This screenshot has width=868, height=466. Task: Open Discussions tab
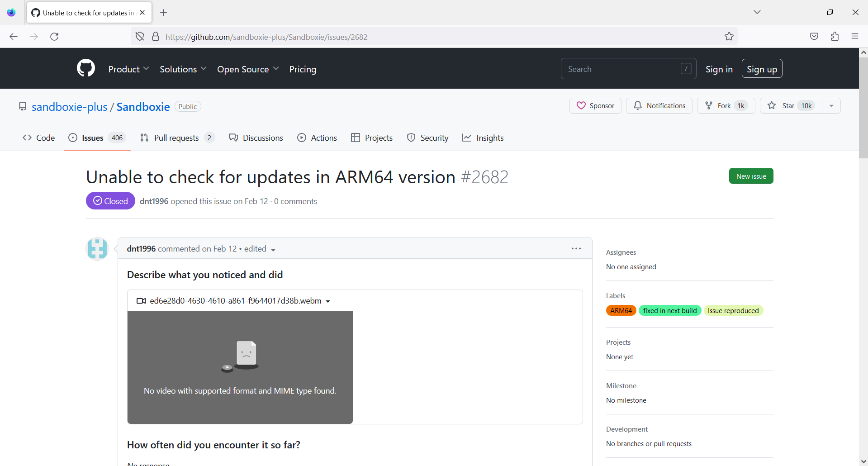(256, 138)
